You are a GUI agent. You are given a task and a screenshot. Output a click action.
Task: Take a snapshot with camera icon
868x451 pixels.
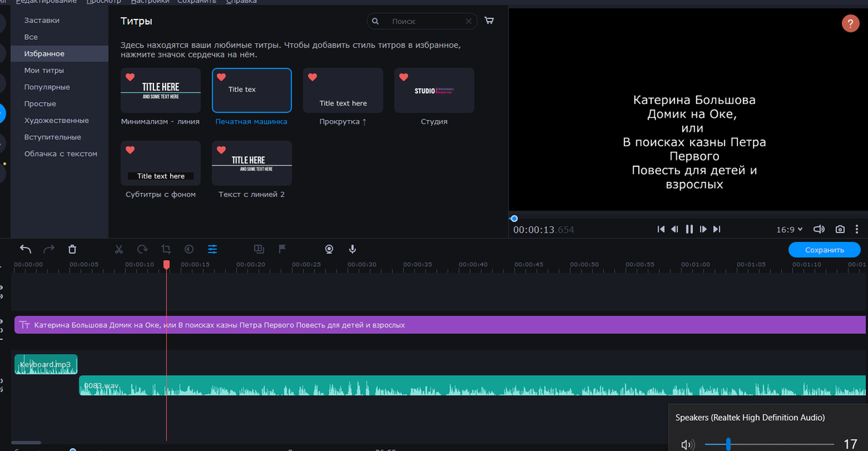[840, 229]
